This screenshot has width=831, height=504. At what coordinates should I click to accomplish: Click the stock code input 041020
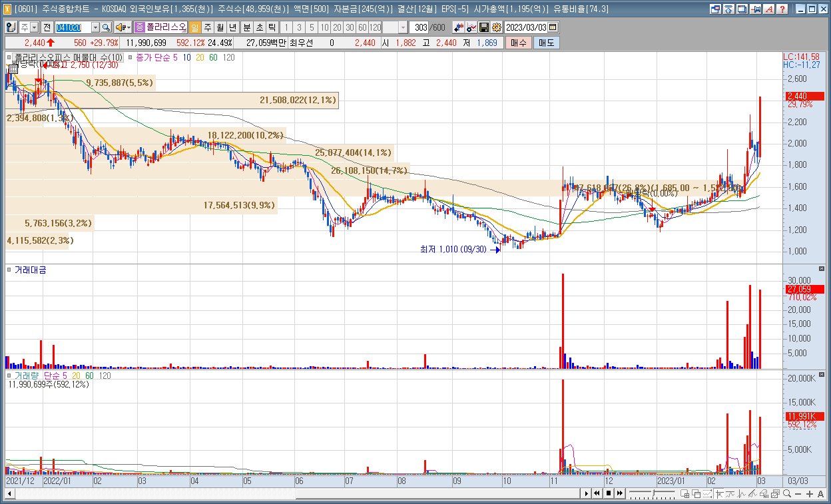click(73, 27)
